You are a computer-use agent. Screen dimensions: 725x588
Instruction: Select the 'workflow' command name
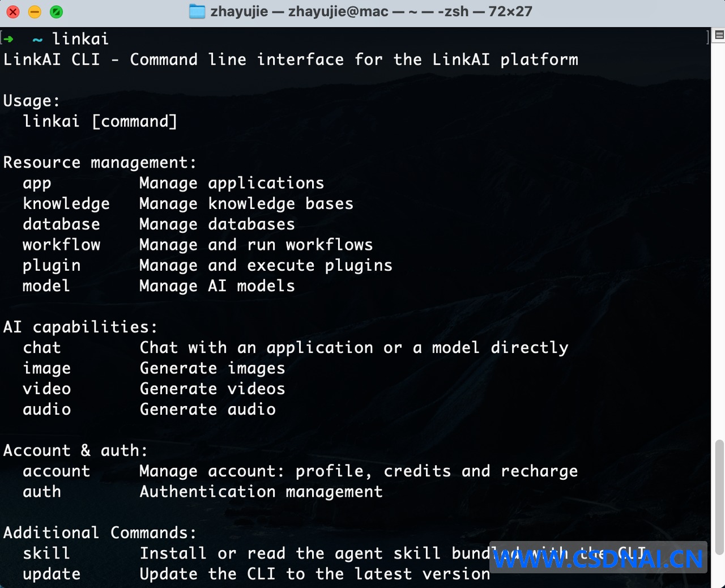tap(61, 245)
